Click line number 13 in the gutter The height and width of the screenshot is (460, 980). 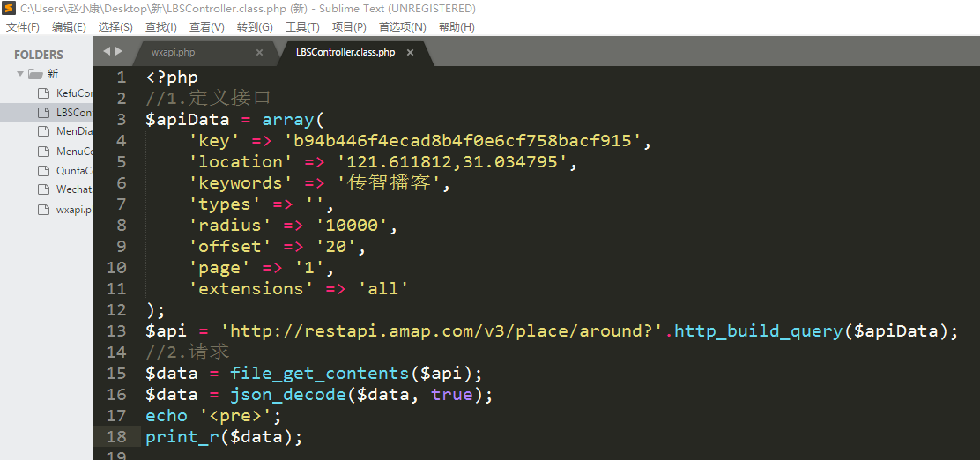(x=116, y=331)
